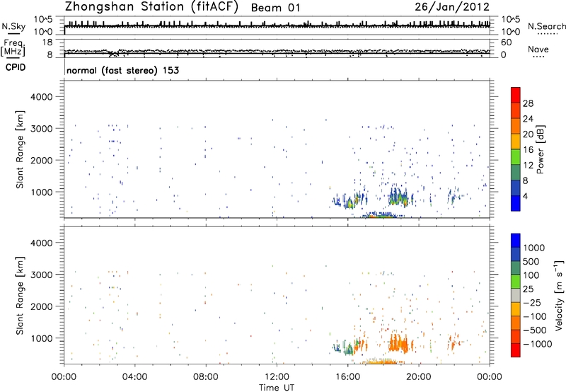
Task: Click the gray swatch in Velocity colorbar
Action: [516, 296]
